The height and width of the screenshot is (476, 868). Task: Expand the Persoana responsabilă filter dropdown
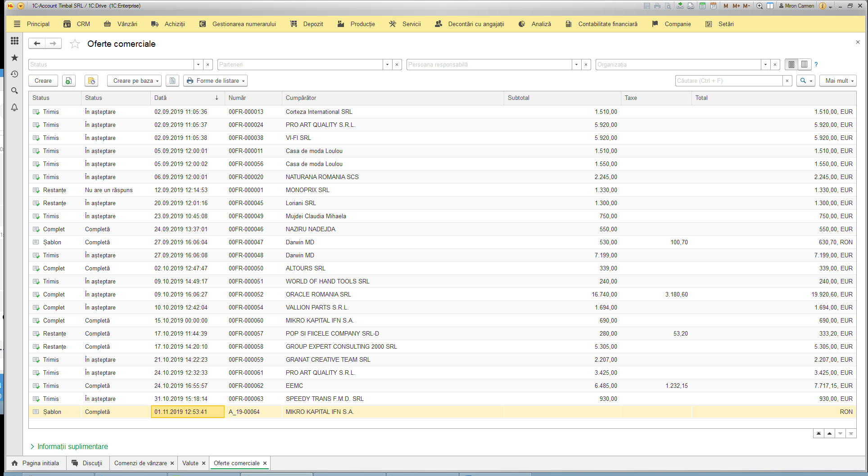(x=576, y=64)
